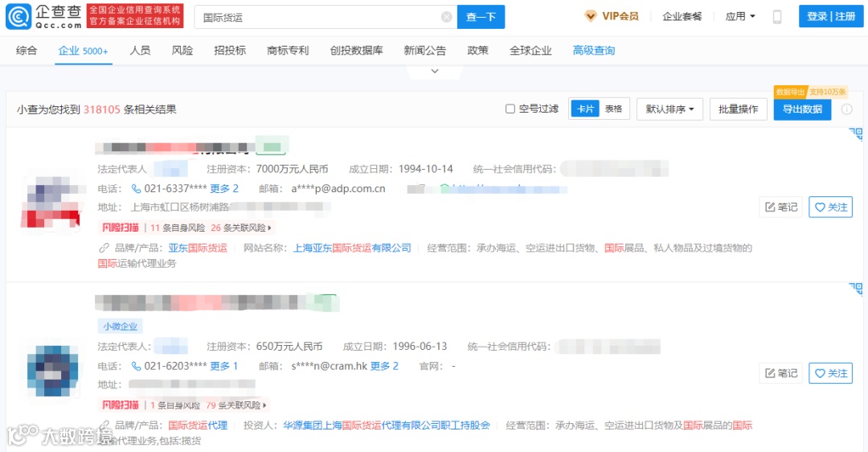Open the 高级查询 link
868x452 pixels.
click(593, 51)
